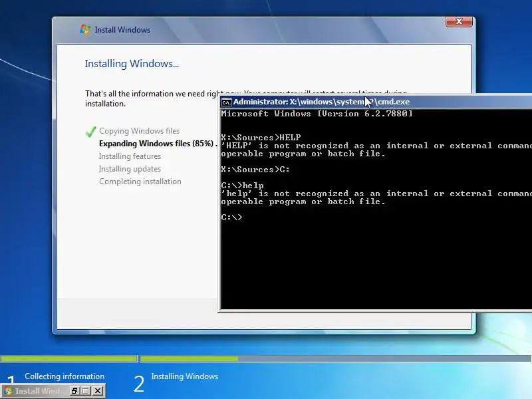The image size is (532, 399).
Task: Click the 'Installing Windows' progress bar
Action: click(x=336, y=358)
